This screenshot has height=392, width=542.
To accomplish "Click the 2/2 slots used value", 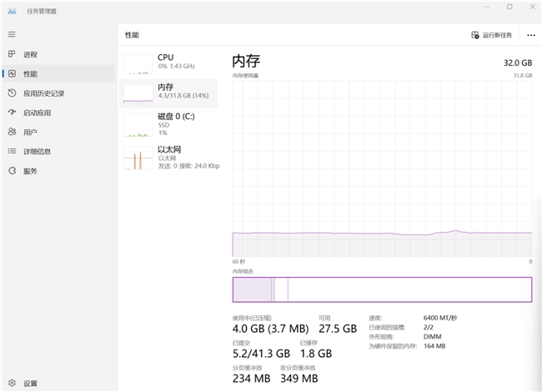I will [x=429, y=327].
